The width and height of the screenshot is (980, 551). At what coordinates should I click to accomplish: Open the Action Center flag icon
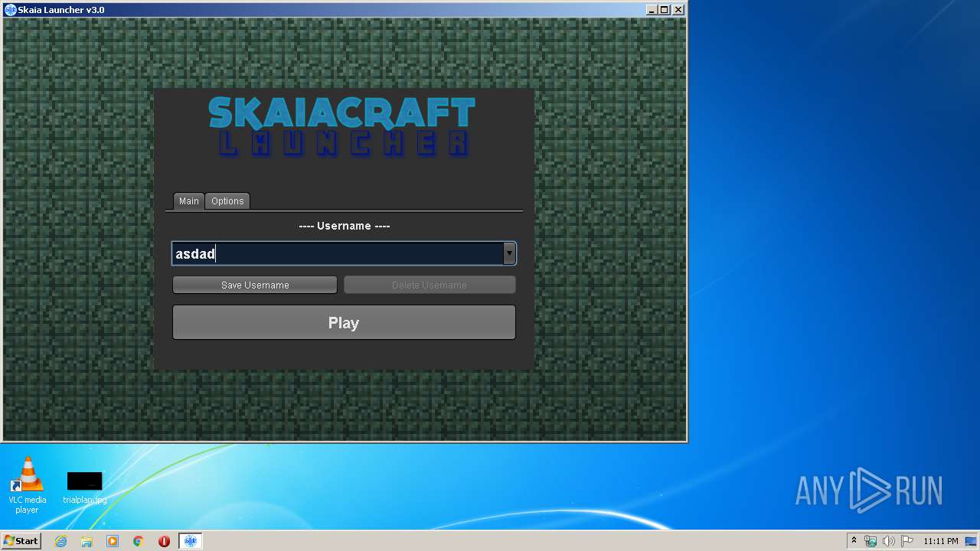907,541
